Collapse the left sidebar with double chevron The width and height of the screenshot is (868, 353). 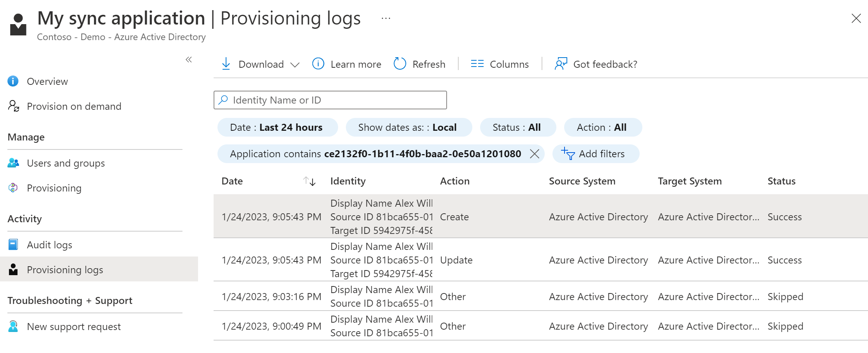(x=189, y=60)
